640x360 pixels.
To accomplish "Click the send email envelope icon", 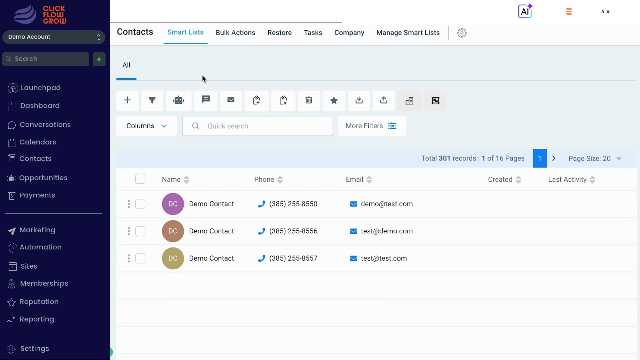I will (x=231, y=100).
